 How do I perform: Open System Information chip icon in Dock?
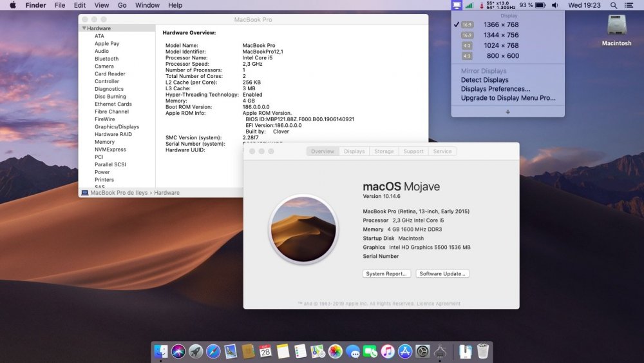coord(440,351)
